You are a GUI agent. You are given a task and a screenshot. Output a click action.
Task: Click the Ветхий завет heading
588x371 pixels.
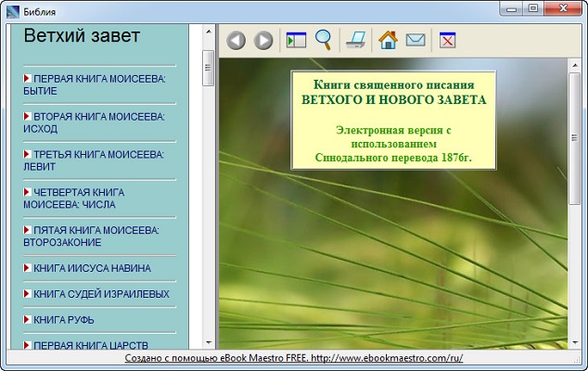coord(82,35)
